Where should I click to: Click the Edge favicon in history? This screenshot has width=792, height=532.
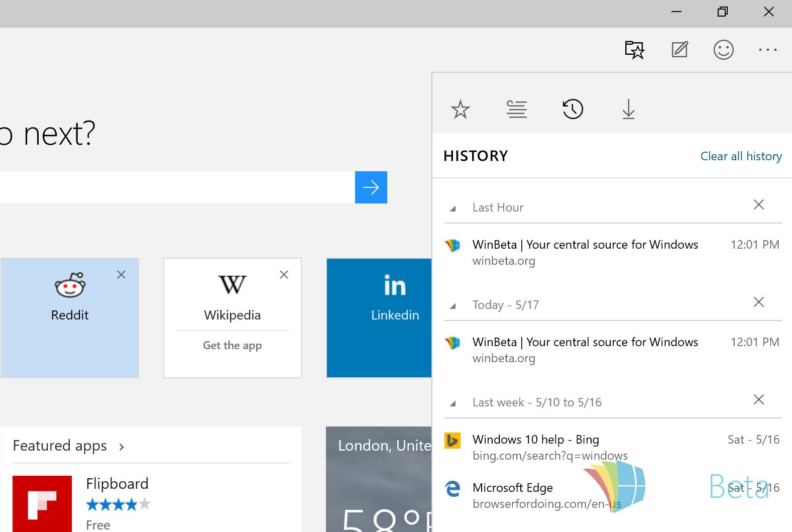452,488
